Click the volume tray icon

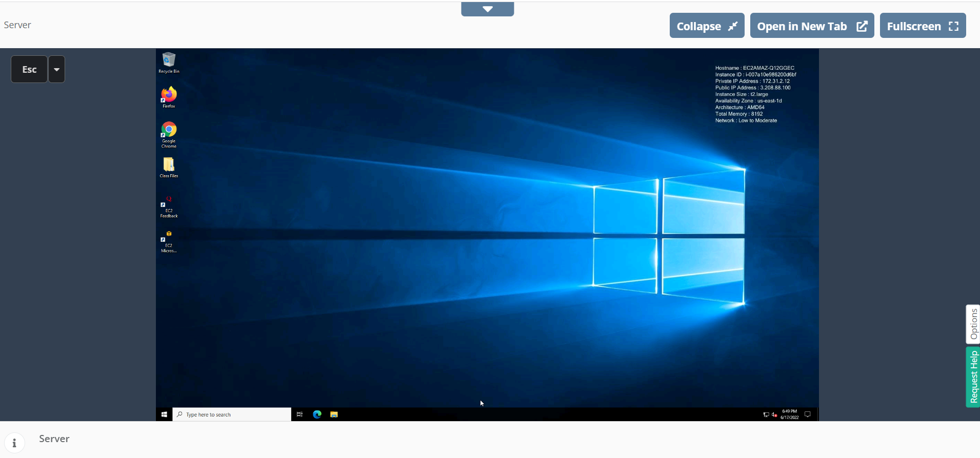click(x=774, y=414)
